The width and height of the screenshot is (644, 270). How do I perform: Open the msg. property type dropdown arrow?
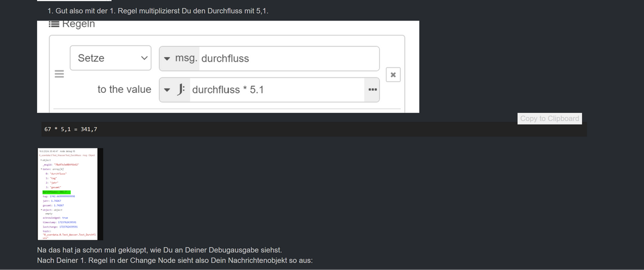(167, 59)
